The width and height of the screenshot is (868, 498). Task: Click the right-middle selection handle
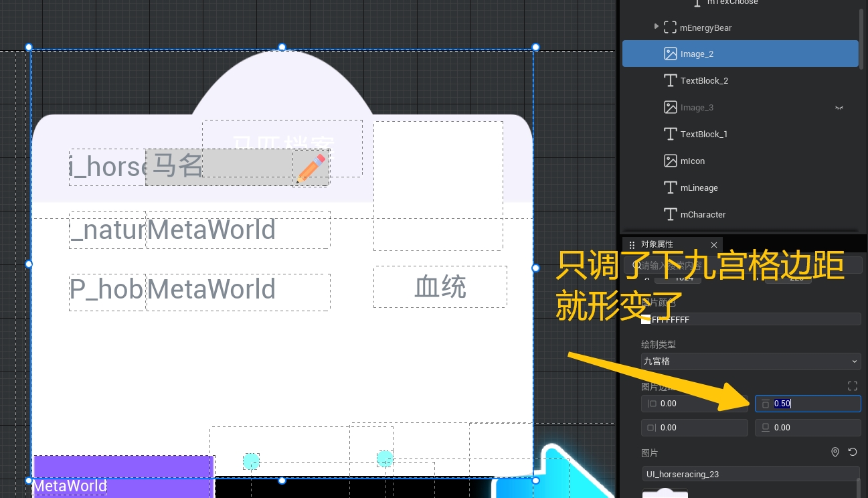tap(535, 268)
